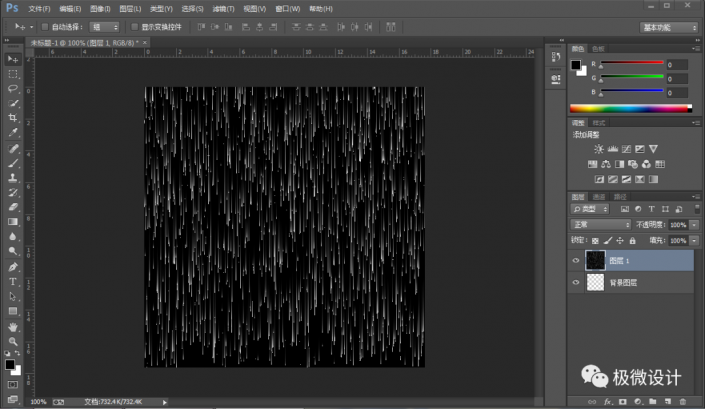Select the Rectangular Marquee tool
The image size is (705, 409).
(13, 74)
